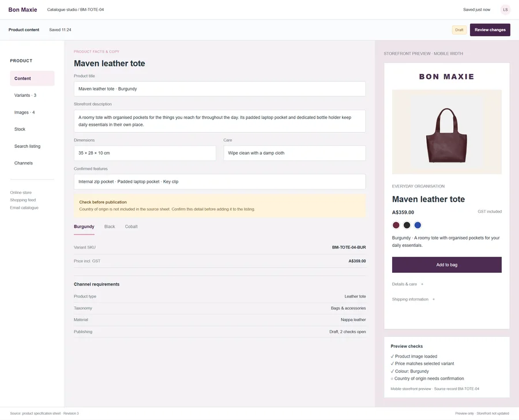Click the Taxonomy value Bags & accessories
Image resolution: width=519 pixels, height=420 pixels.
(348, 308)
